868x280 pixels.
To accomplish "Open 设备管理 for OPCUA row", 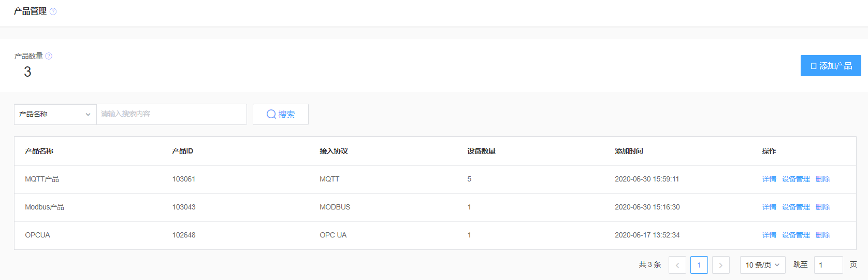I will [796, 235].
